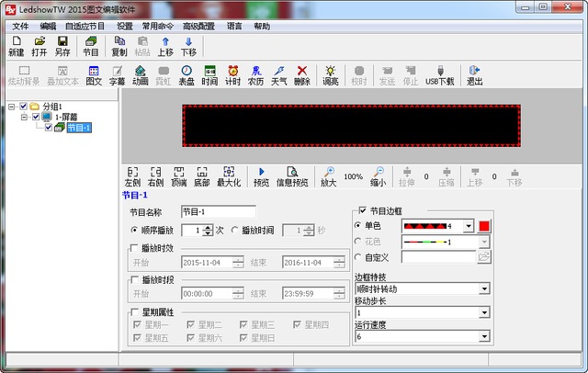Open the 单色 border style dropdown

[x=469, y=226]
